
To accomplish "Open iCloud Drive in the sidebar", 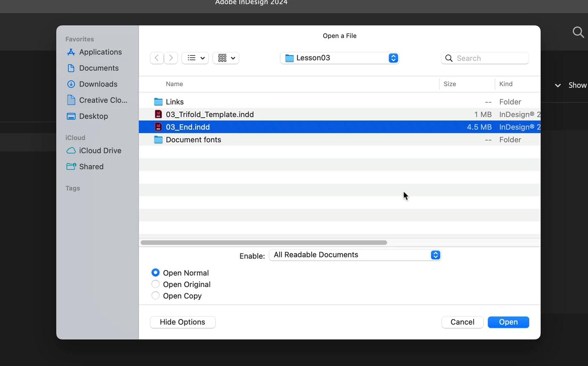I will point(94,151).
